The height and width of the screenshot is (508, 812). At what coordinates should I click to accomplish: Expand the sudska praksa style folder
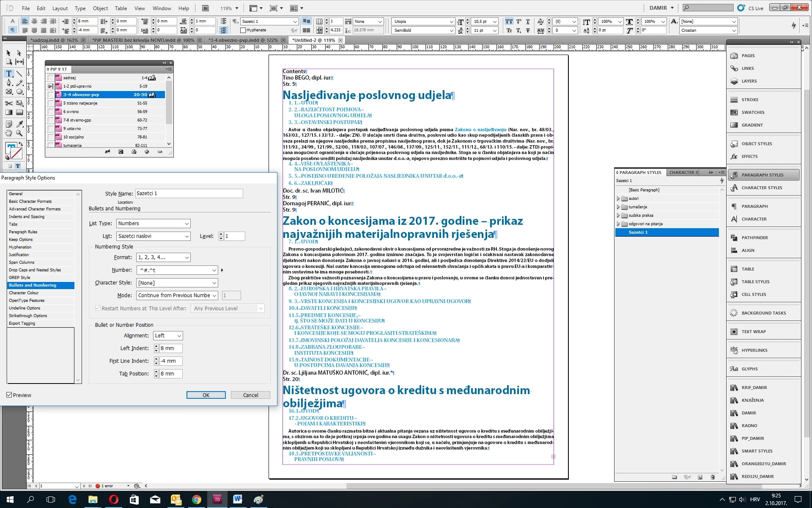coord(618,215)
